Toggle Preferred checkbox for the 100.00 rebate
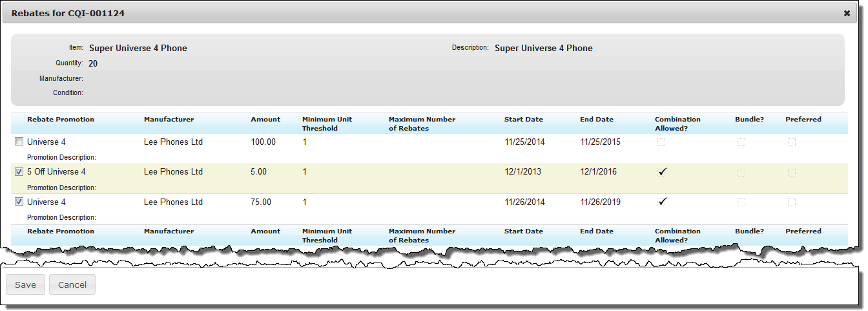868x311 pixels. pos(792,142)
